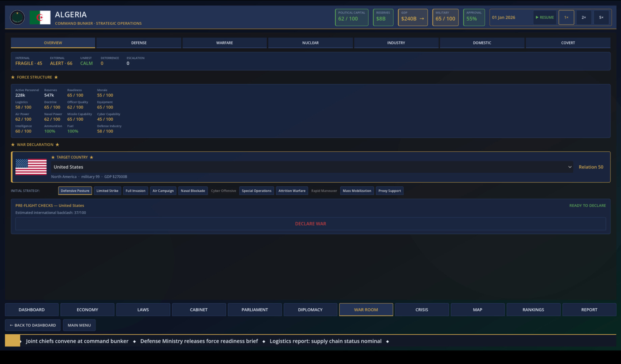This screenshot has width=621, height=364.
Task: Open the Parliament screen
Action: pyautogui.click(x=255, y=309)
